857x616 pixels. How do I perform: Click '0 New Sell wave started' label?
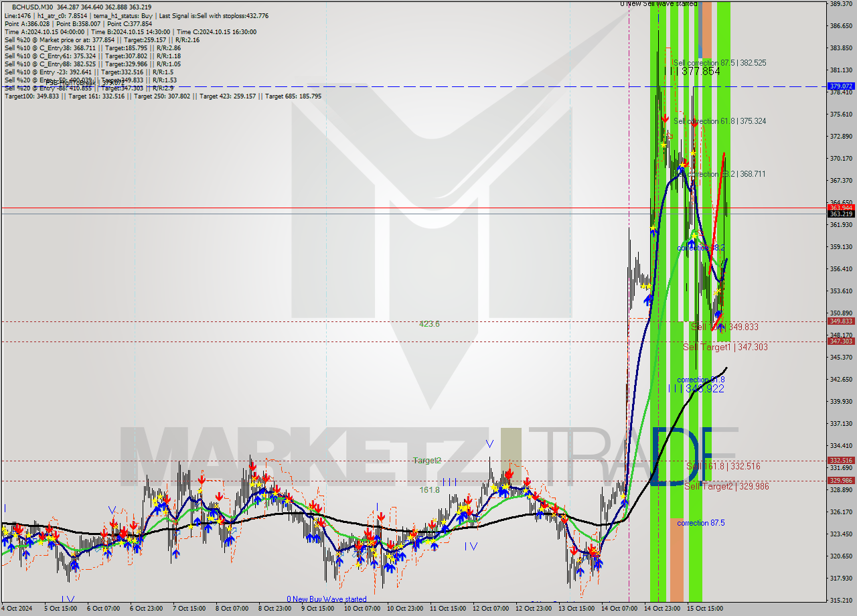point(658,4)
